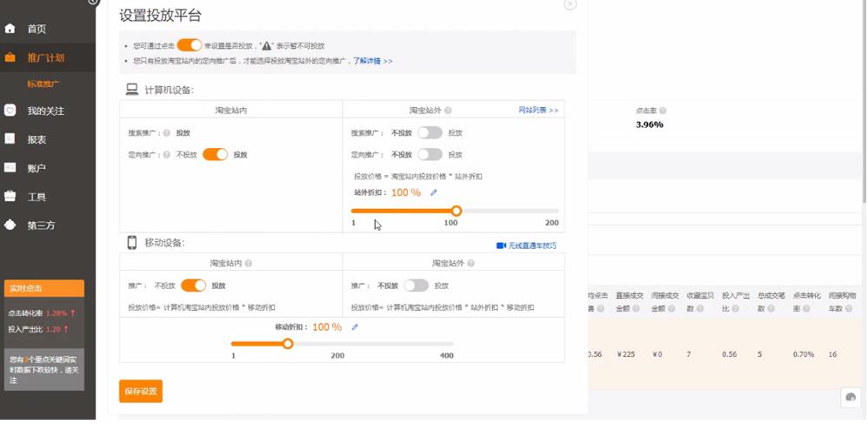Toggle mobile 淘宝站内 推广 switch
868x424 pixels.
(193, 286)
